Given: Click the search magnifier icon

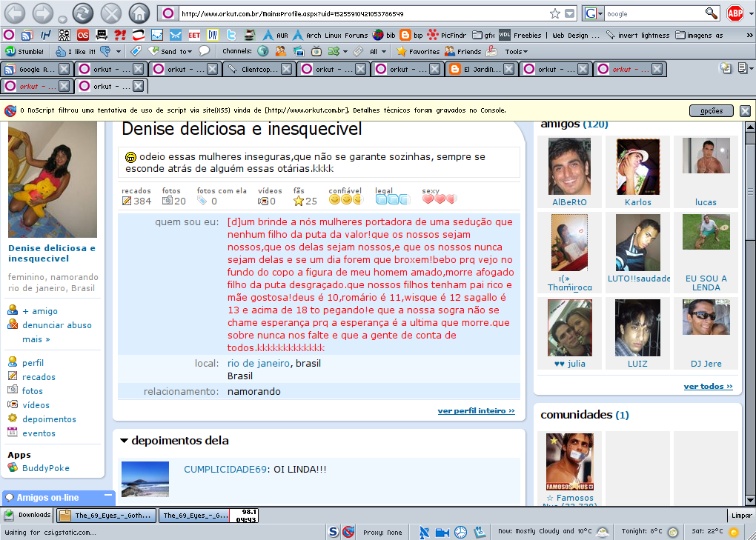Looking at the screenshot, I should coord(712,13).
